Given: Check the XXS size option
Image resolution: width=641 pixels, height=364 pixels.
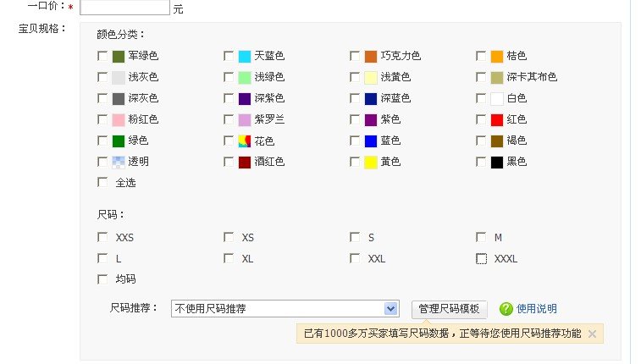Looking at the screenshot, I should click(103, 237).
